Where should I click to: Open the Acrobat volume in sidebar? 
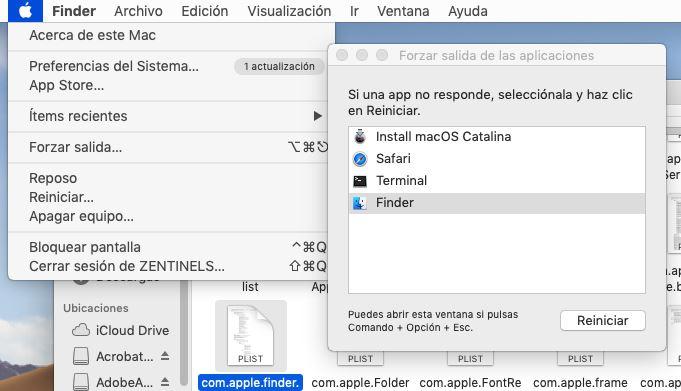(125, 357)
